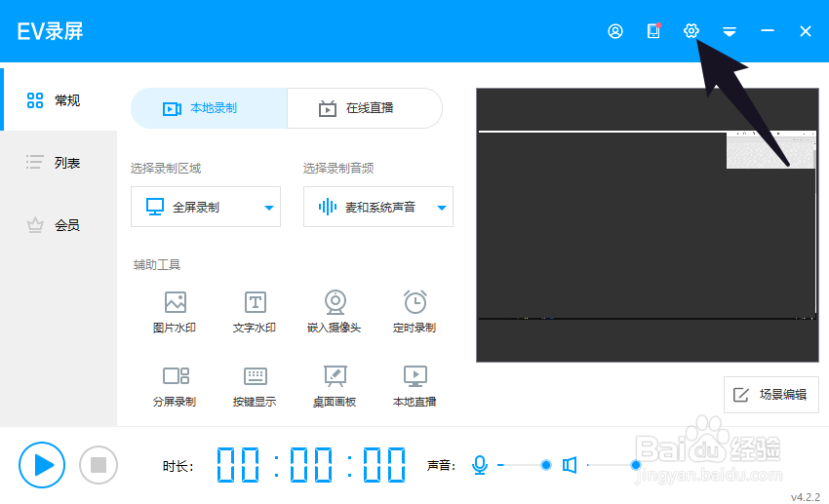
Task: Switch to the 常规 sidebar tab
Action: [x=59, y=99]
